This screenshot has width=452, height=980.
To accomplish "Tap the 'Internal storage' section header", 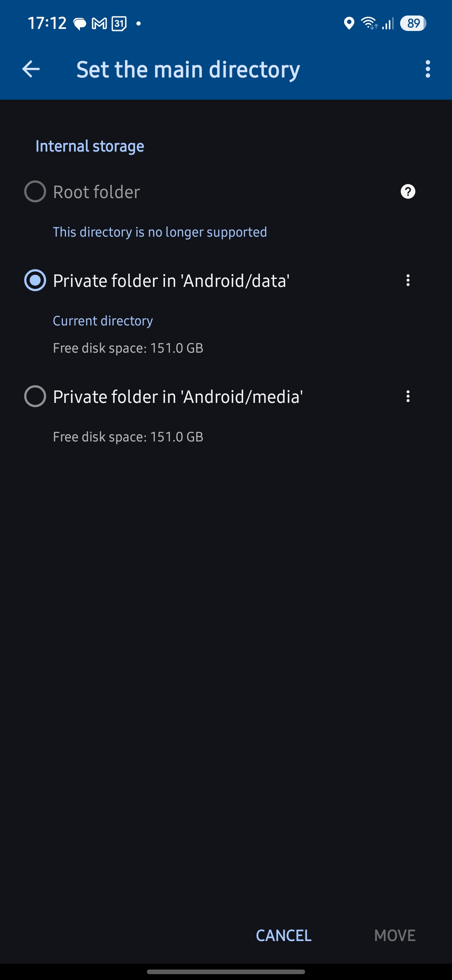I will click(90, 146).
